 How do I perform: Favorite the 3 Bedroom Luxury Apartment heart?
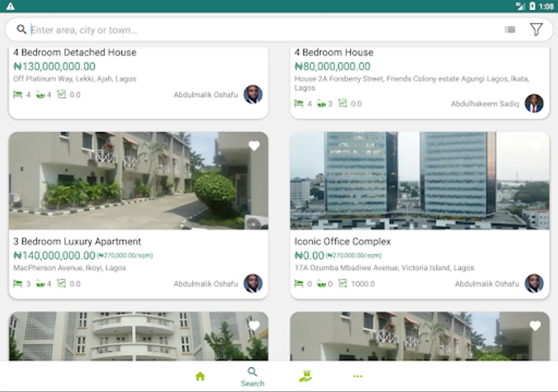(254, 146)
